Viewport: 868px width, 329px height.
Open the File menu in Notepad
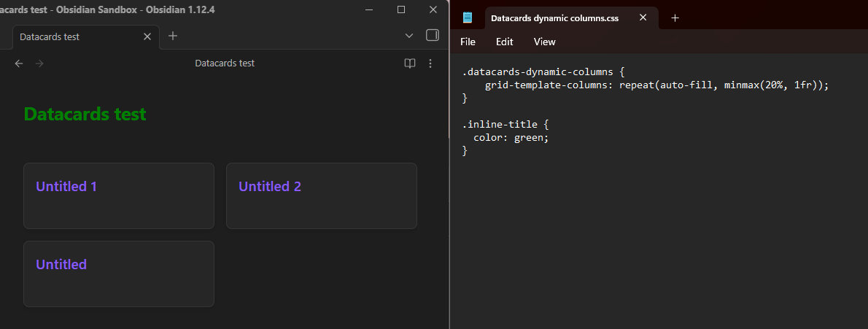tap(468, 42)
